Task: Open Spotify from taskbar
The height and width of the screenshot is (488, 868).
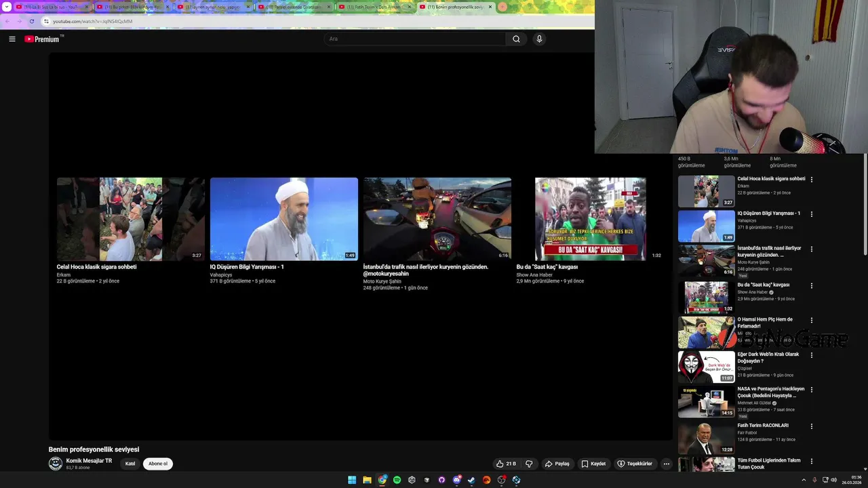Action: pyautogui.click(x=397, y=480)
